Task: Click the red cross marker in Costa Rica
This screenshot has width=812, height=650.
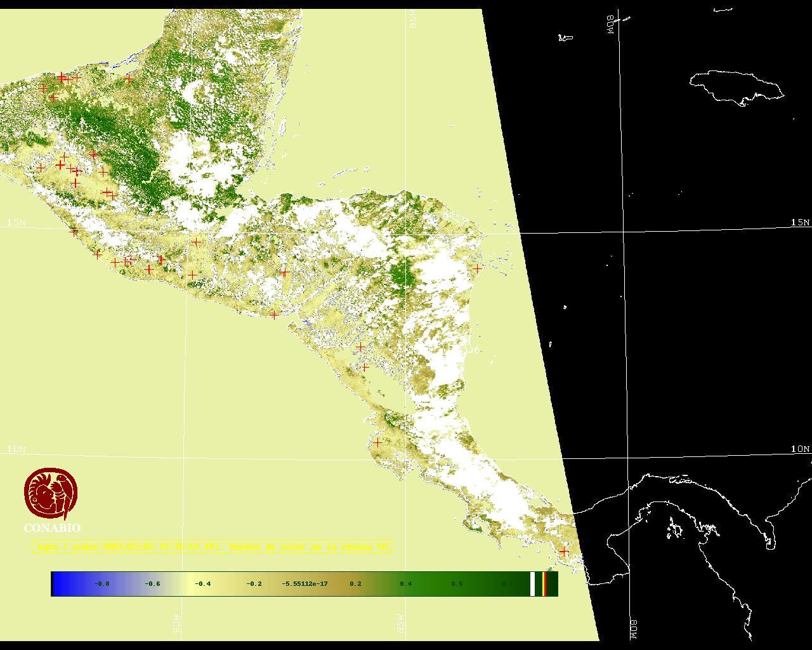Action: (377, 442)
